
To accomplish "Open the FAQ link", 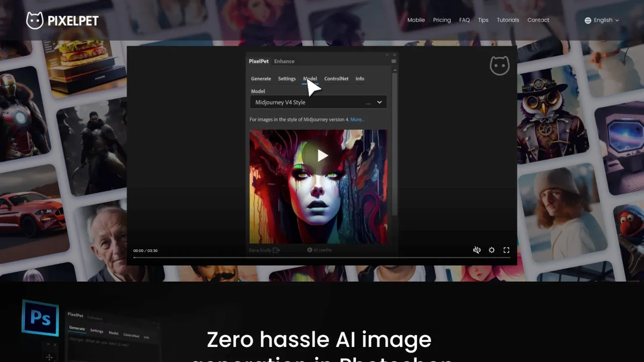I will coord(464,20).
